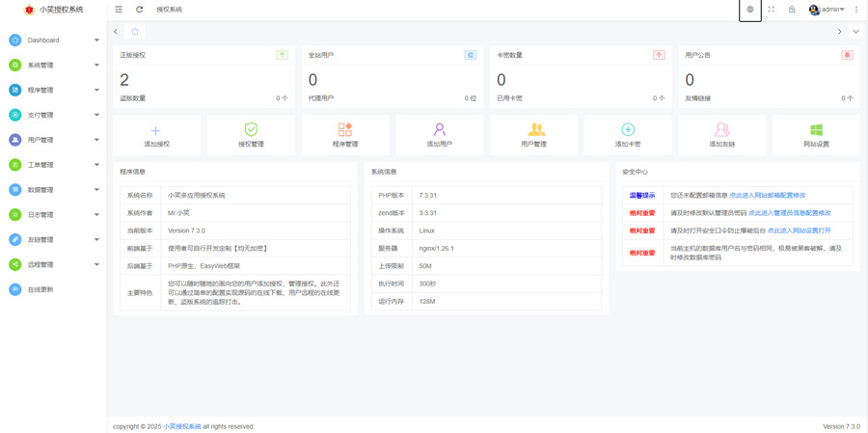Expand the 系统管理 sidebar menu
This screenshot has height=433, width=868.
click(x=54, y=66)
